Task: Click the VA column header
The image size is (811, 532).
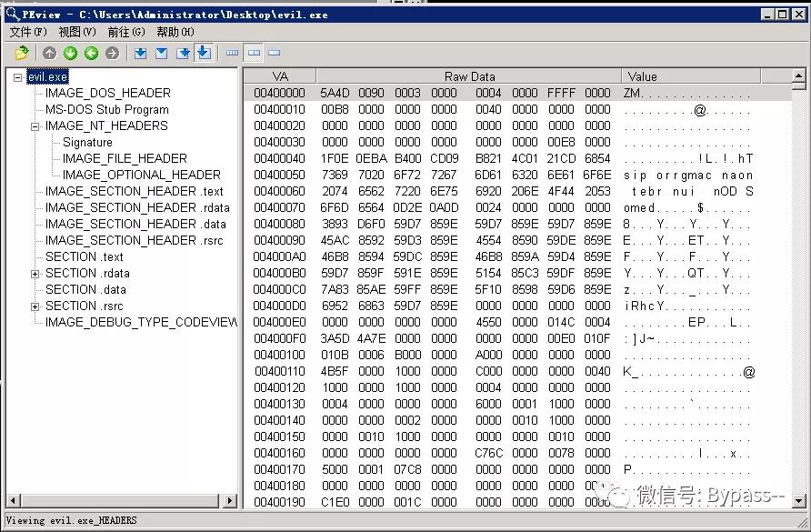Action: pos(280,76)
